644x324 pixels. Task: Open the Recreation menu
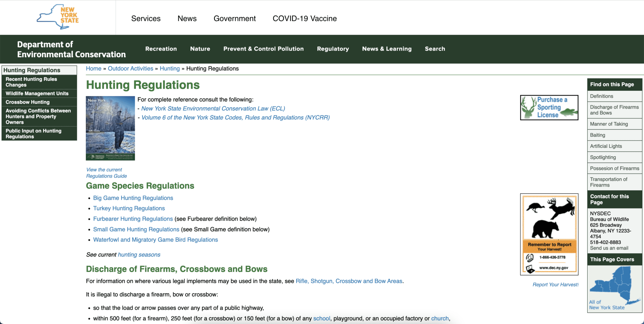(161, 49)
